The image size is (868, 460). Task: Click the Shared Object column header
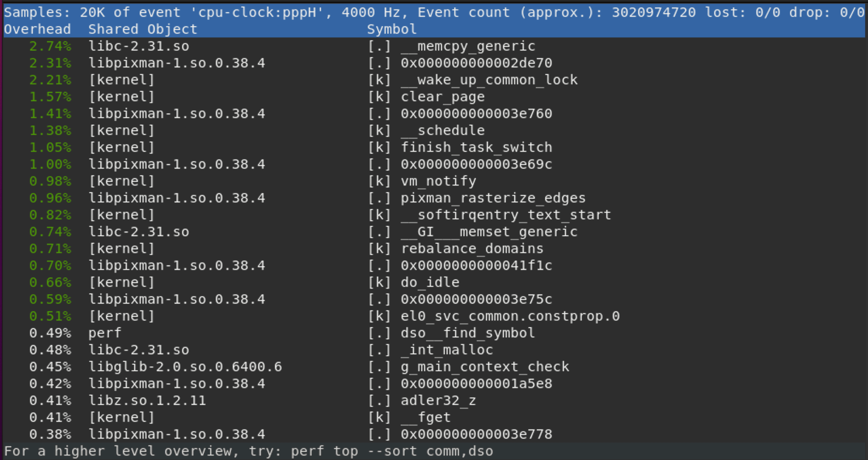pyautogui.click(x=143, y=29)
